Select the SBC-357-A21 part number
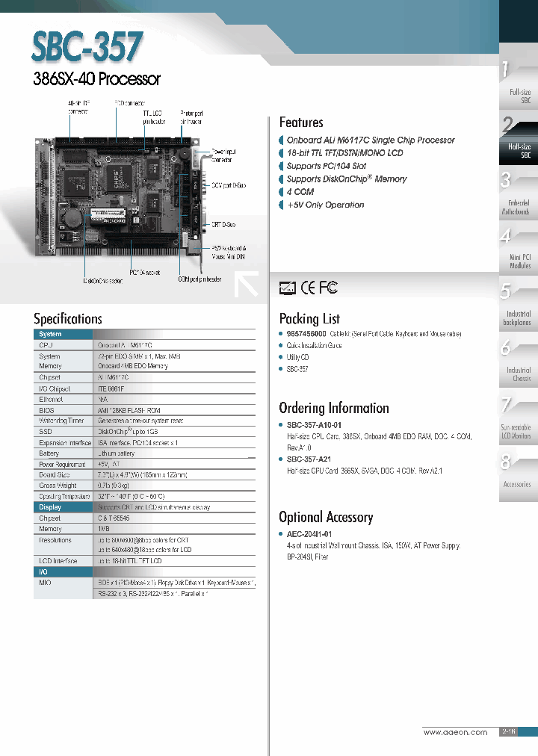 (309, 459)
